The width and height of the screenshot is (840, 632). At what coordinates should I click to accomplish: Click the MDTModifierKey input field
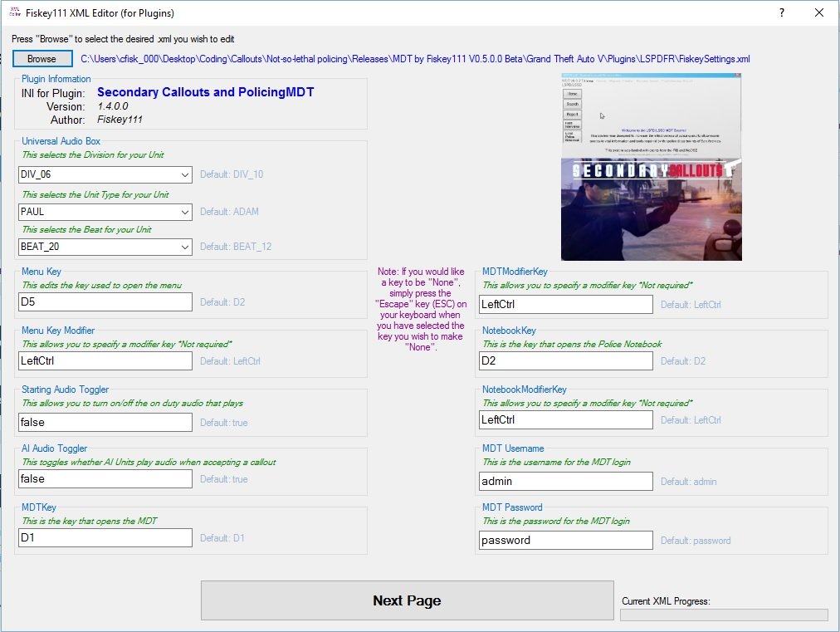point(566,305)
